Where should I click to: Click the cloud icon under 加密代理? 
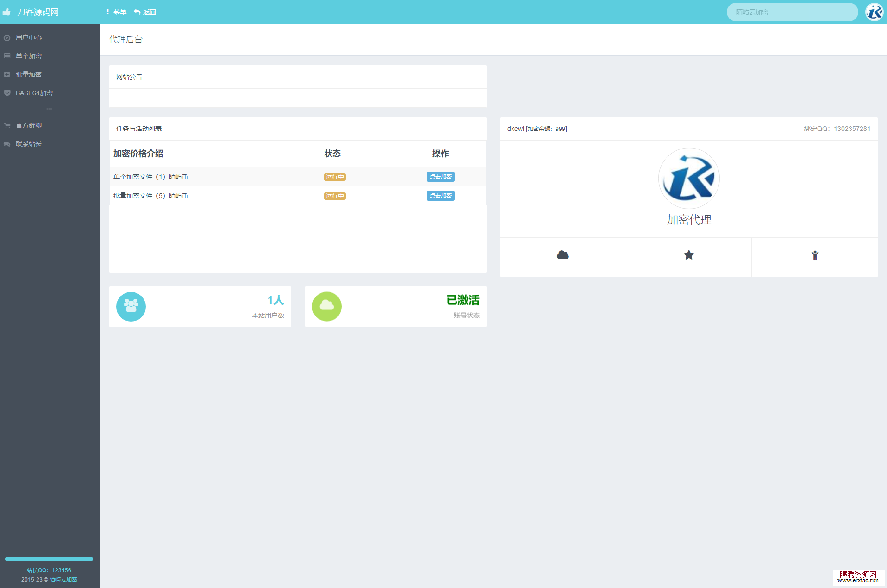pos(563,255)
